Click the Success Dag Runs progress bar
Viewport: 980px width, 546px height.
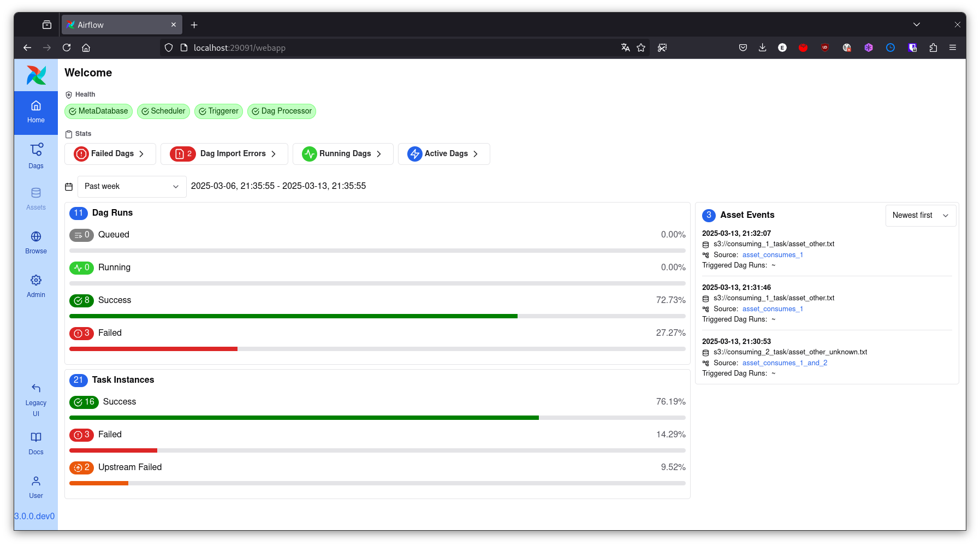click(x=377, y=316)
